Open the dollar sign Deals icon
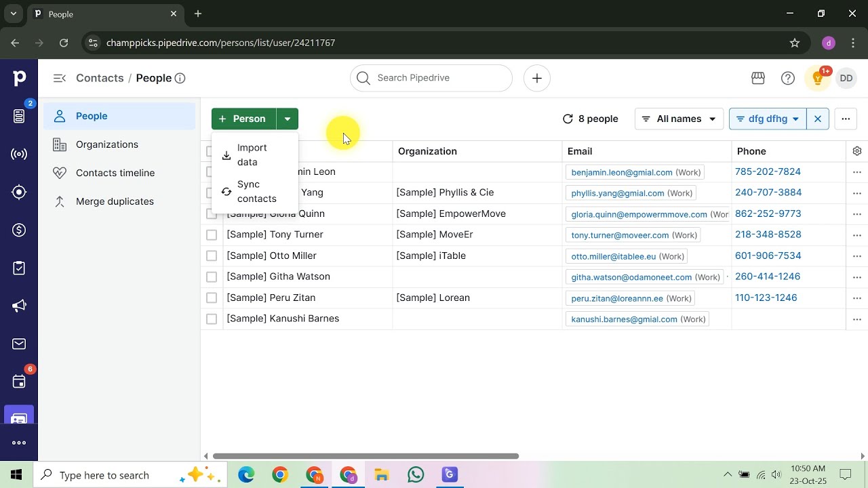Screen dimensions: 868x488 point(19,230)
